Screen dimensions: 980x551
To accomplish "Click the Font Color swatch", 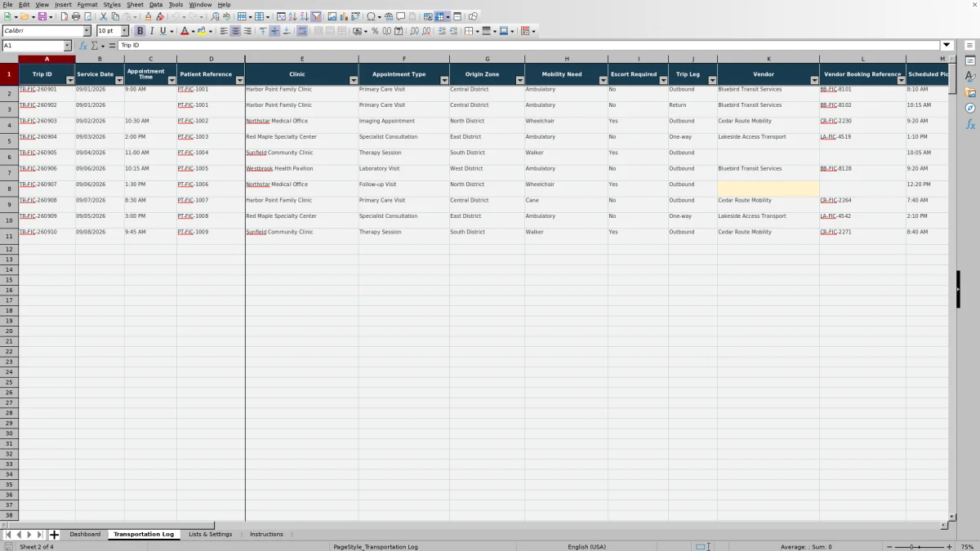I will point(184,31).
